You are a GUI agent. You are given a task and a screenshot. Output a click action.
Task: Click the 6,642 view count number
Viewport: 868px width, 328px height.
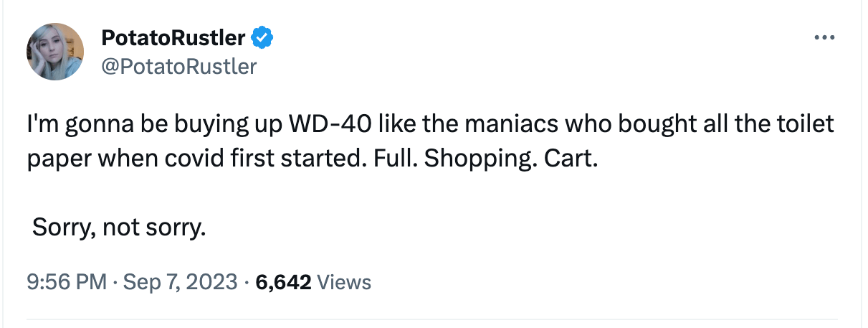click(283, 282)
